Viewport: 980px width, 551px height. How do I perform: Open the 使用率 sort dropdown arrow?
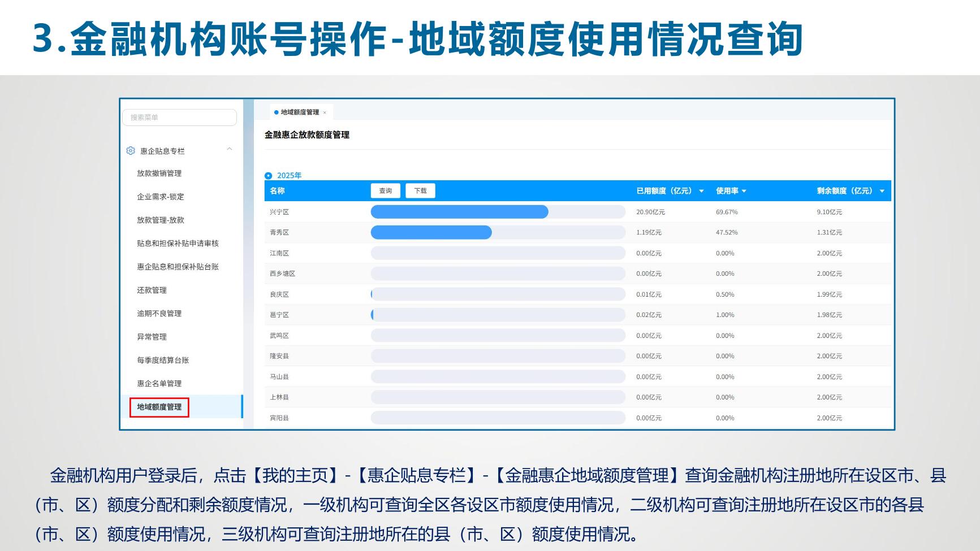point(744,192)
